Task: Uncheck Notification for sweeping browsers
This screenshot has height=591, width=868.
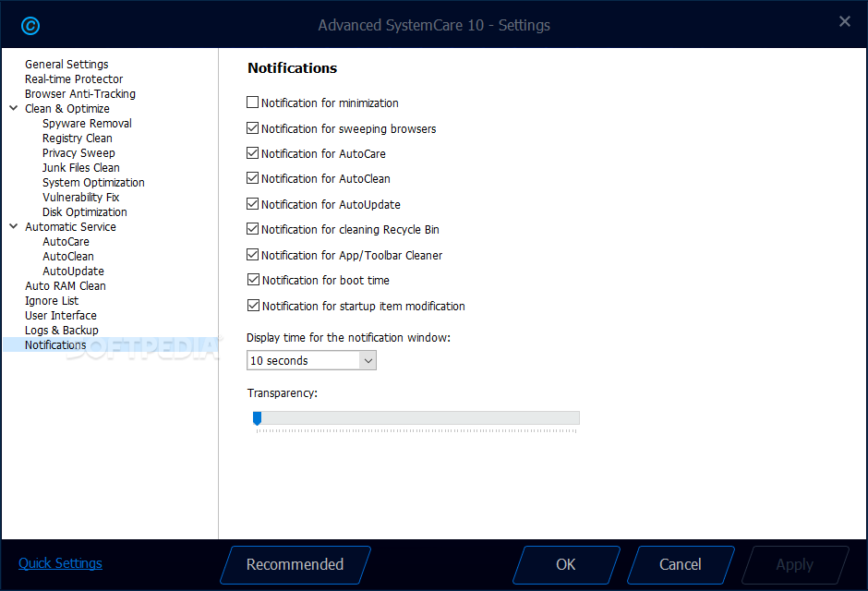Action: click(252, 128)
